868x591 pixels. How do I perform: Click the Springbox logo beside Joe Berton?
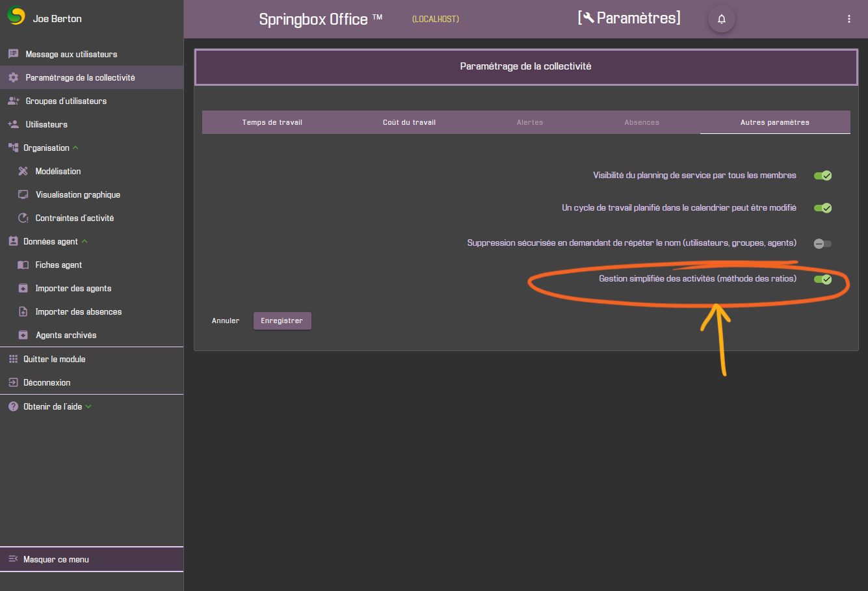(16, 16)
